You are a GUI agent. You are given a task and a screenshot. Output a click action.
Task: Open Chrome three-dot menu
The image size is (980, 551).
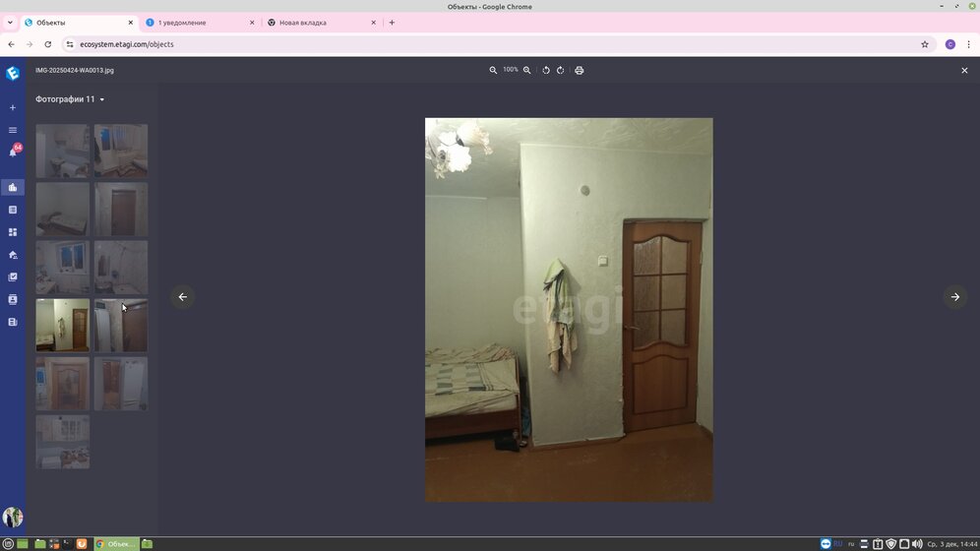pos(969,44)
